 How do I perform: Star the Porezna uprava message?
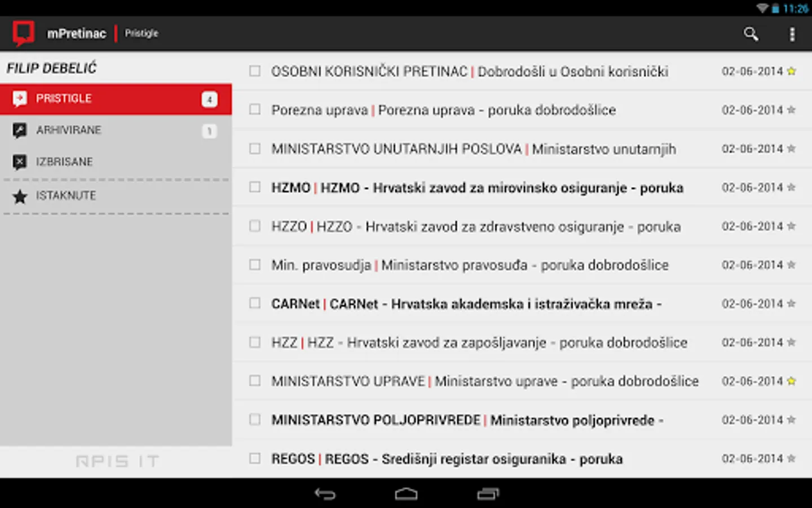[x=791, y=110]
